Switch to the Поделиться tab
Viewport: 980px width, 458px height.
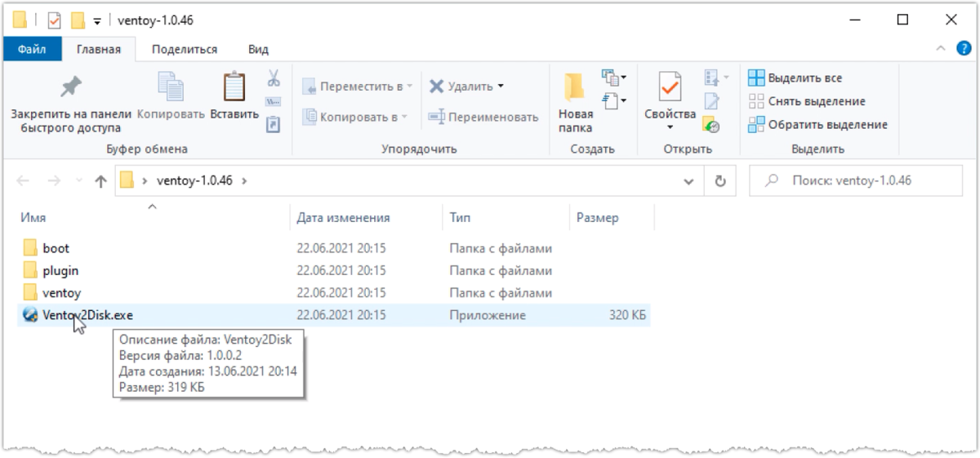click(x=185, y=49)
